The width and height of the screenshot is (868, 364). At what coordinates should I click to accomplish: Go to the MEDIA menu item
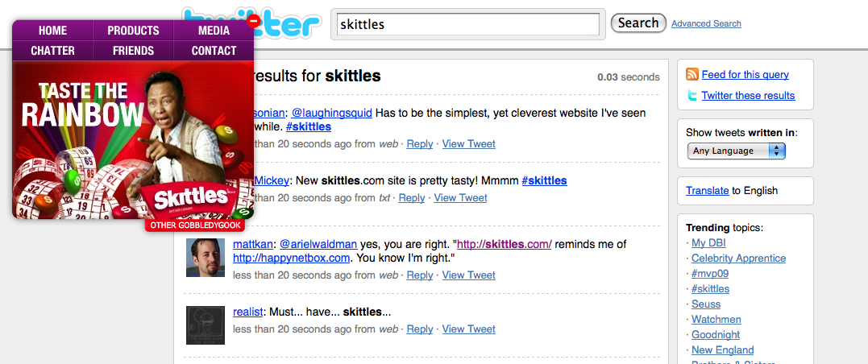point(214,31)
